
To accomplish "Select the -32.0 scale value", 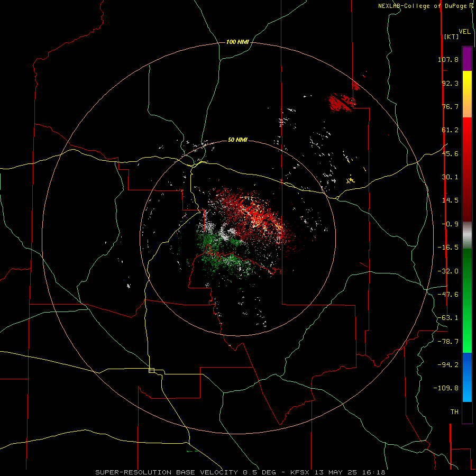I will pyautogui.click(x=448, y=271).
